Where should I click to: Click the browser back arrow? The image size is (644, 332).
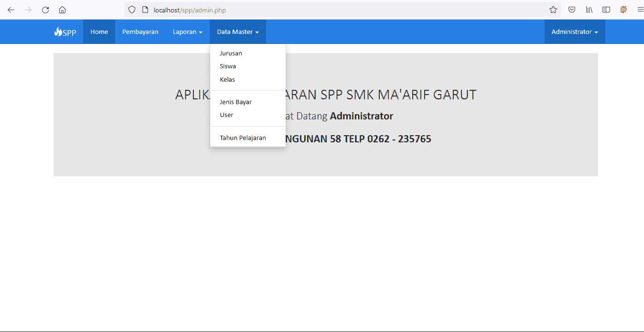(x=11, y=10)
